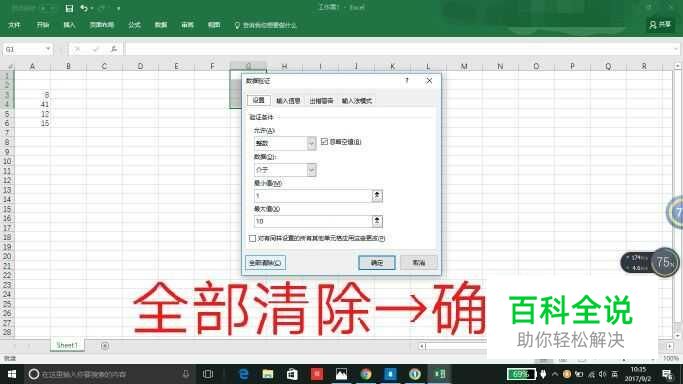Click the horizontal scrollbar right arrow

coord(669,347)
